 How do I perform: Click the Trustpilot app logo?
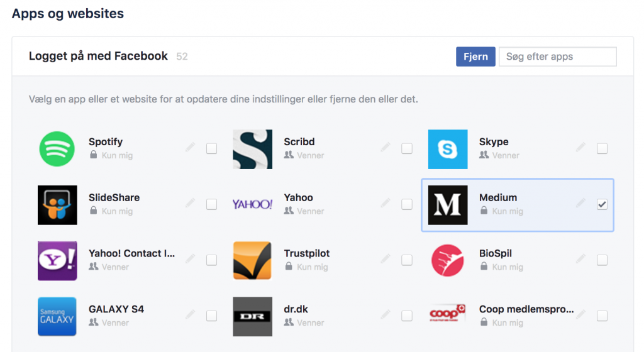(x=253, y=260)
